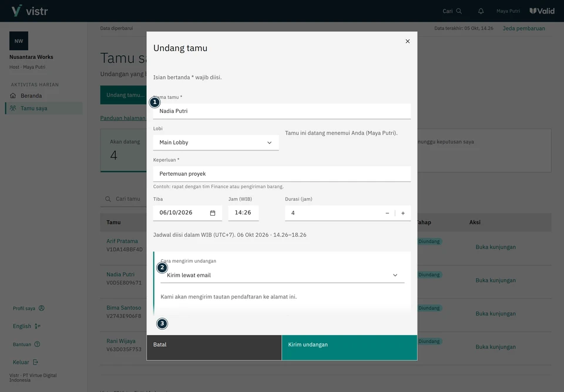The height and width of the screenshot is (392, 564).
Task: Click Buka kunjungan for Arif Pratama
Action: point(496,247)
